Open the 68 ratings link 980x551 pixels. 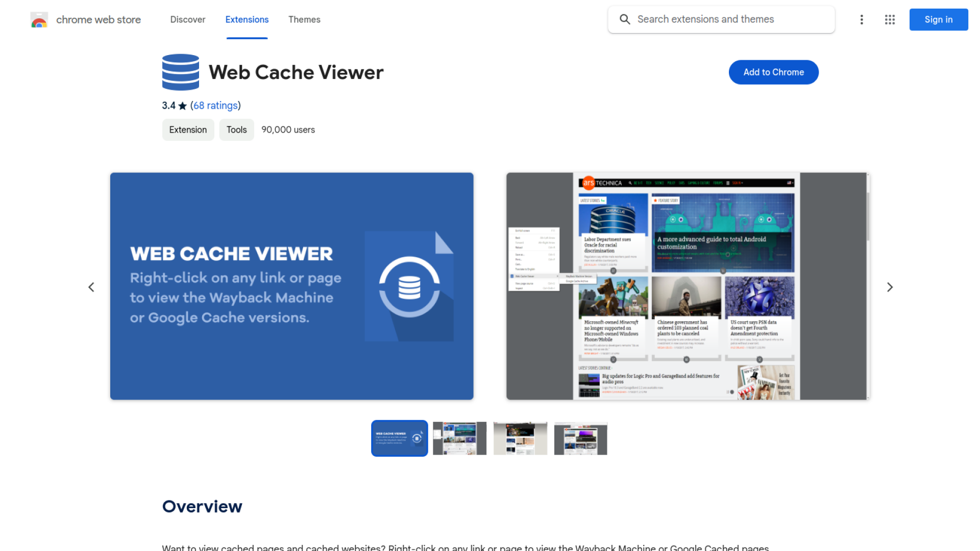pos(215,105)
